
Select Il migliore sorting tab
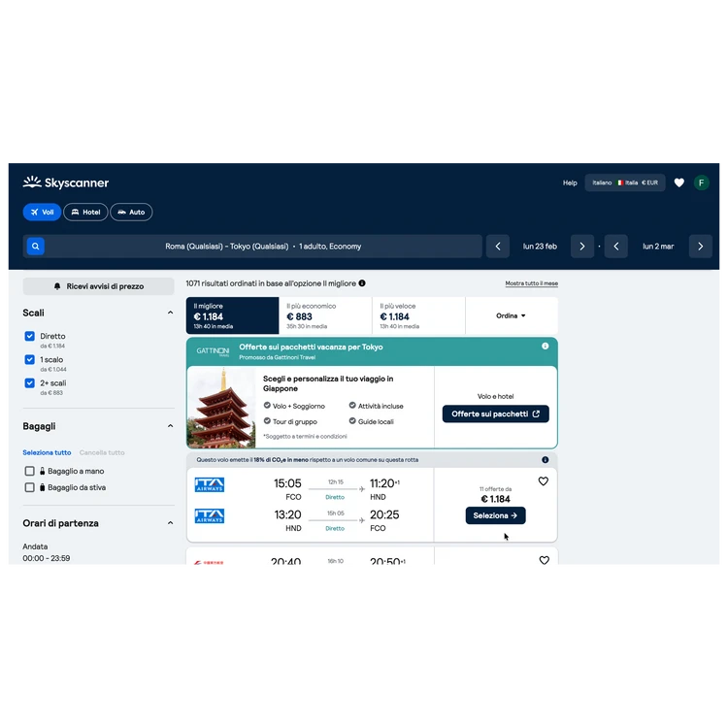[233, 315]
